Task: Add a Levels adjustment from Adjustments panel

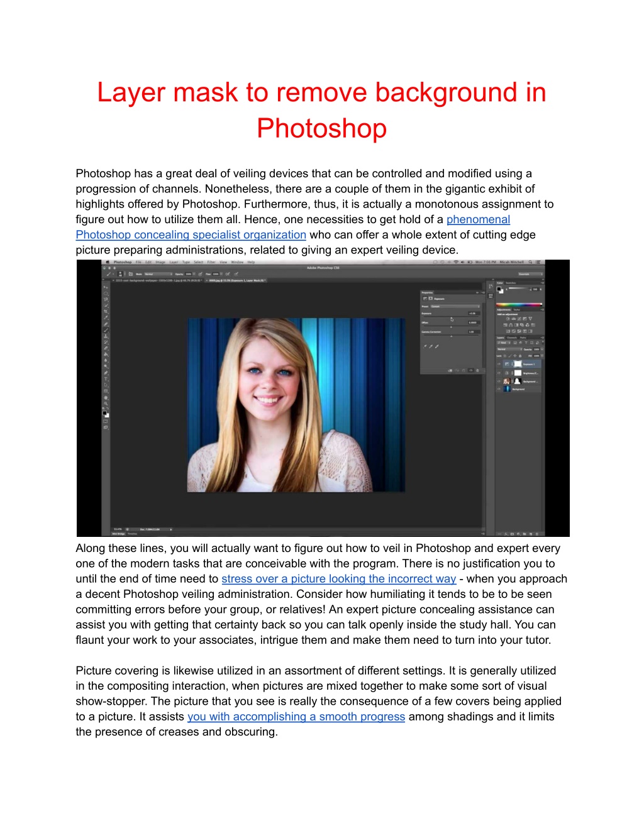Action: pyautogui.click(x=514, y=319)
